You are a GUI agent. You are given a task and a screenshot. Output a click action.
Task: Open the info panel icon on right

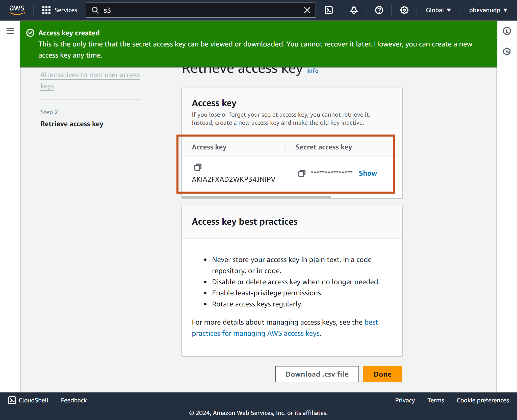pyautogui.click(x=507, y=31)
